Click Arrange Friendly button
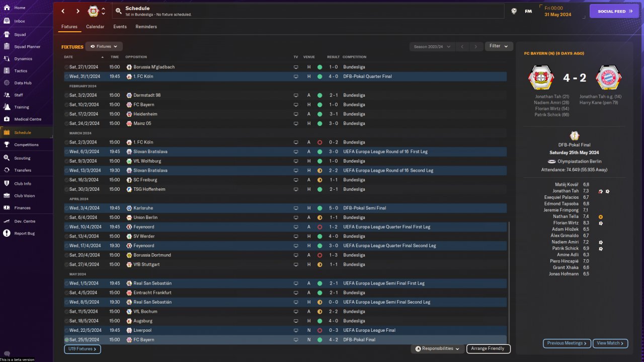644x362 pixels. click(x=488, y=348)
